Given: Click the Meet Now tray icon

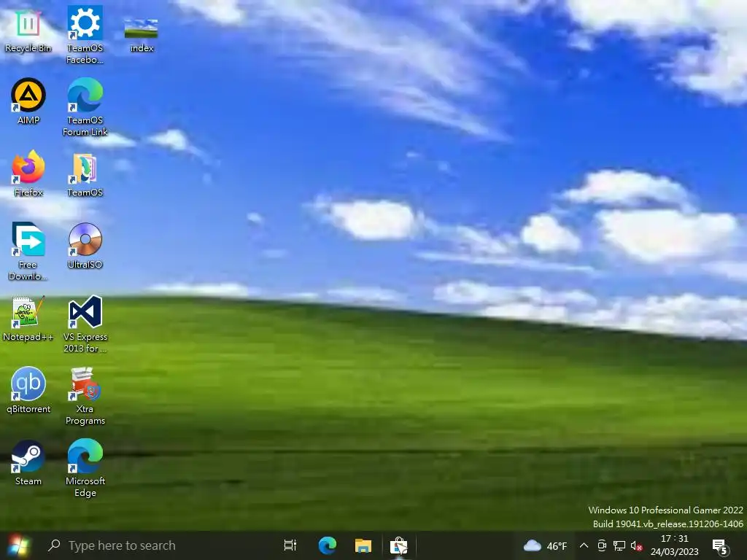Looking at the screenshot, I should [602, 545].
